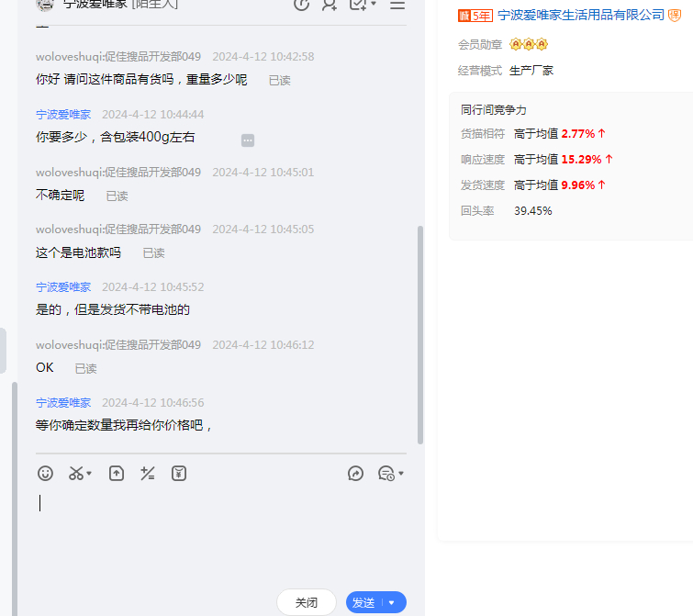Click the add contact person icon
The height and width of the screenshot is (616, 693).
[329, 5]
